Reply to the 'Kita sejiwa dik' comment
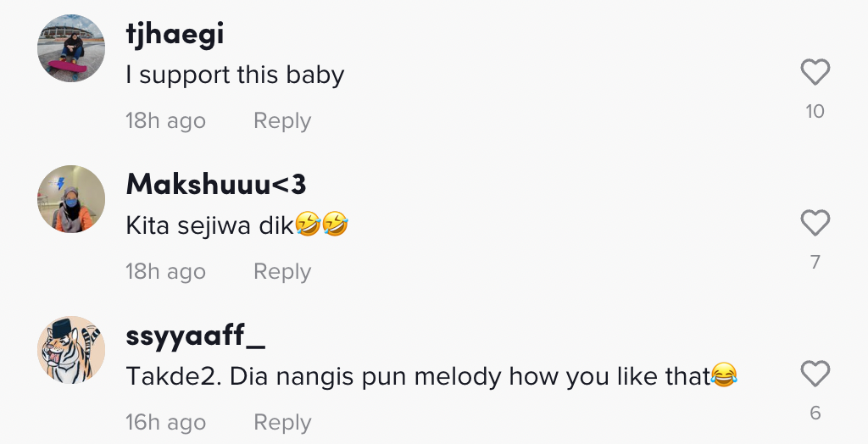 click(282, 272)
